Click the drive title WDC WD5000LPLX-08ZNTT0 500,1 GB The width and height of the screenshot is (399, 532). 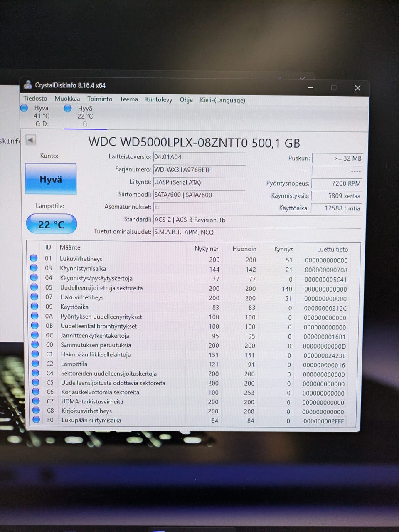tap(194, 143)
